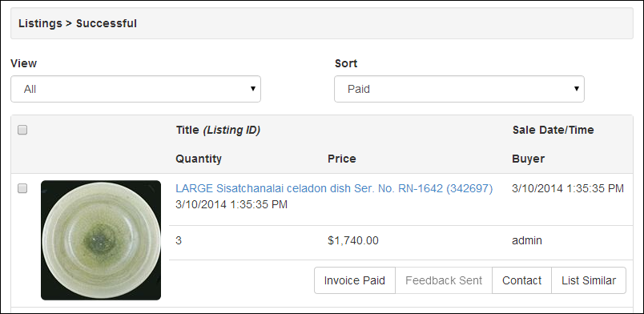Viewport: 644px width, 314px height.
Task: Open the Sort dropdown showing Paid
Action: (x=459, y=89)
